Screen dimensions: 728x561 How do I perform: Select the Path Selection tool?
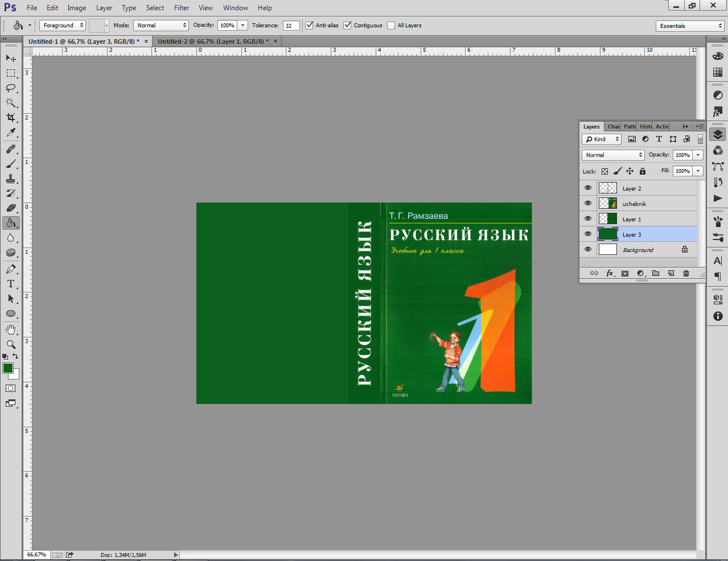11,299
